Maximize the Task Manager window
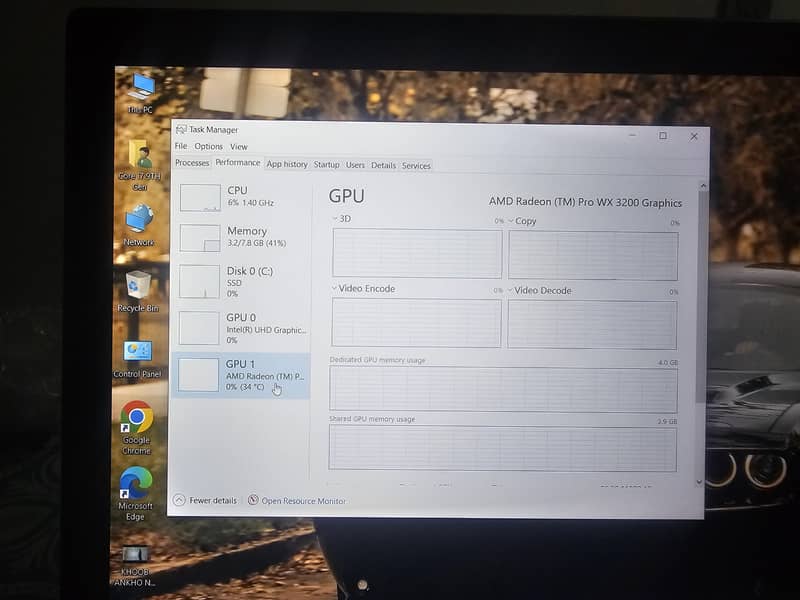 point(663,136)
